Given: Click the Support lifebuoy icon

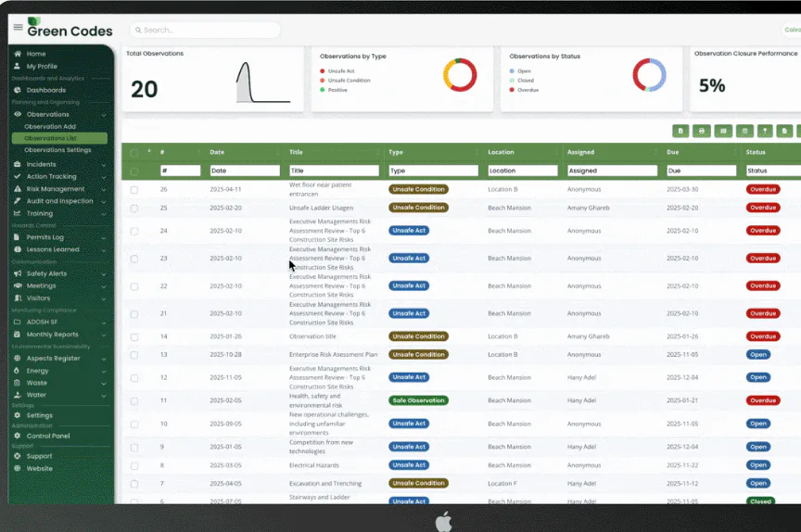Looking at the screenshot, I should pos(18,456).
